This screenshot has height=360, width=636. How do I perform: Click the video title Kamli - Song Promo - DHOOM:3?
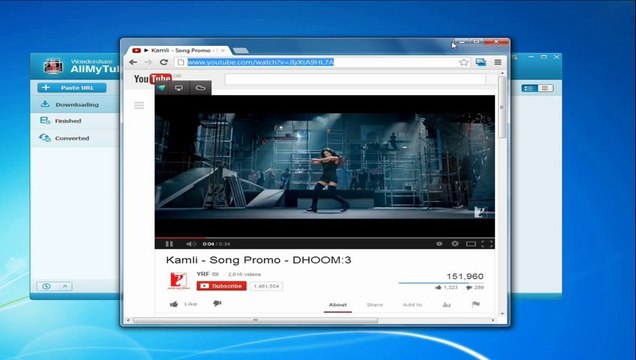(x=258, y=260)
